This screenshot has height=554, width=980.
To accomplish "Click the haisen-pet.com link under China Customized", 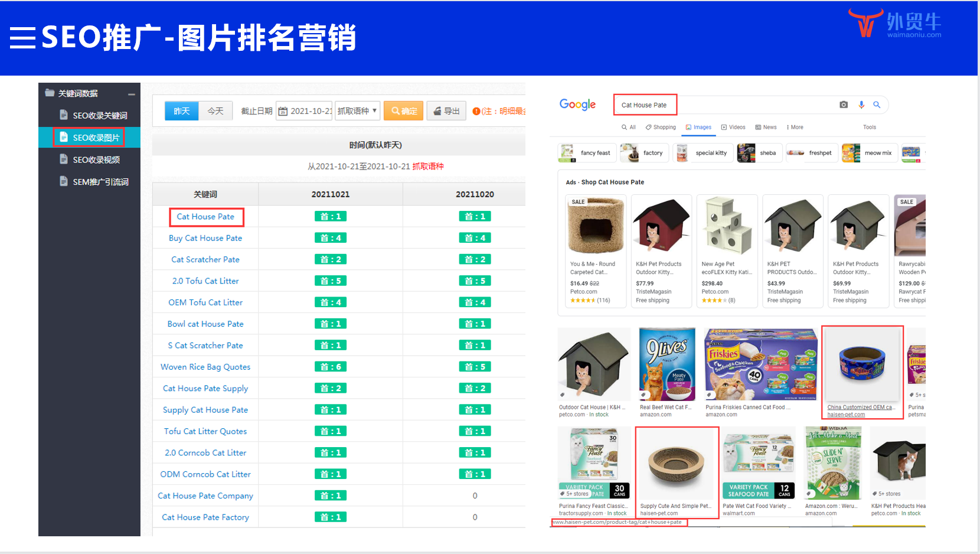I will pyautogui.click(x=846, y=415).
